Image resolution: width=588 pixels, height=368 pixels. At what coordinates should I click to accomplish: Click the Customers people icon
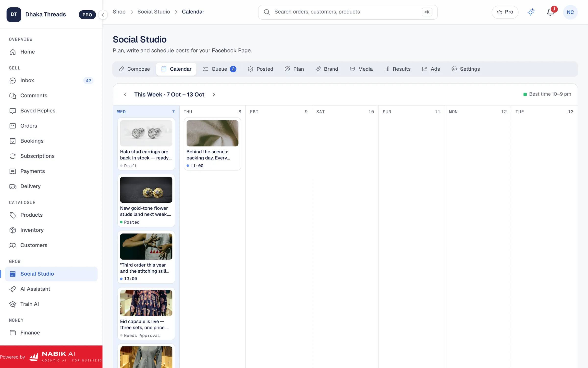13,245
